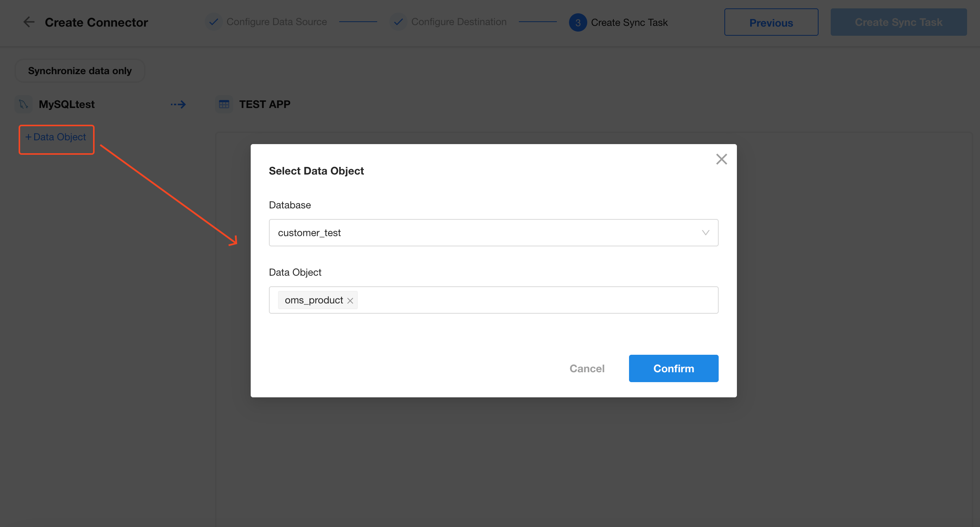Image resolution: width=980 pixels, height=527 pixels.
Task: Click the dotted arrow between source and destination
Action: (x=178, y=104)
